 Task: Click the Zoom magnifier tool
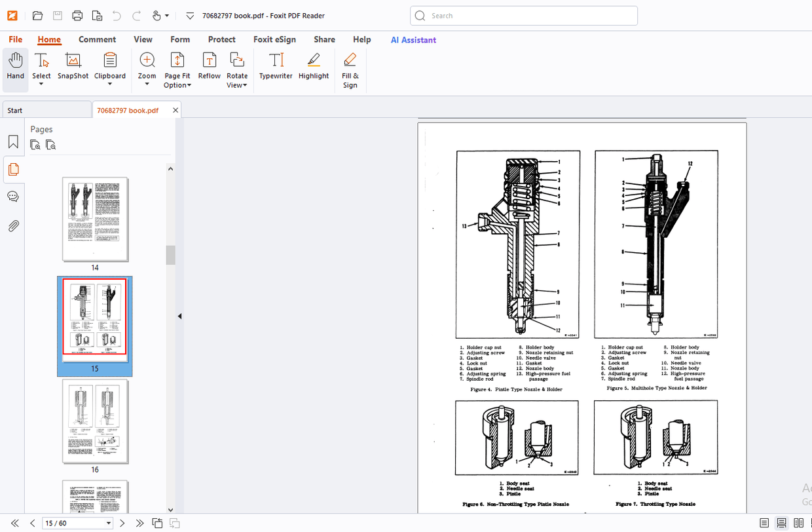pos(147,60)
